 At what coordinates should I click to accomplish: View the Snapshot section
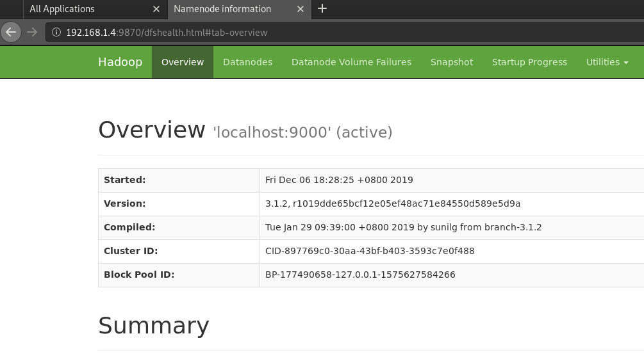(x=452, y=62)
